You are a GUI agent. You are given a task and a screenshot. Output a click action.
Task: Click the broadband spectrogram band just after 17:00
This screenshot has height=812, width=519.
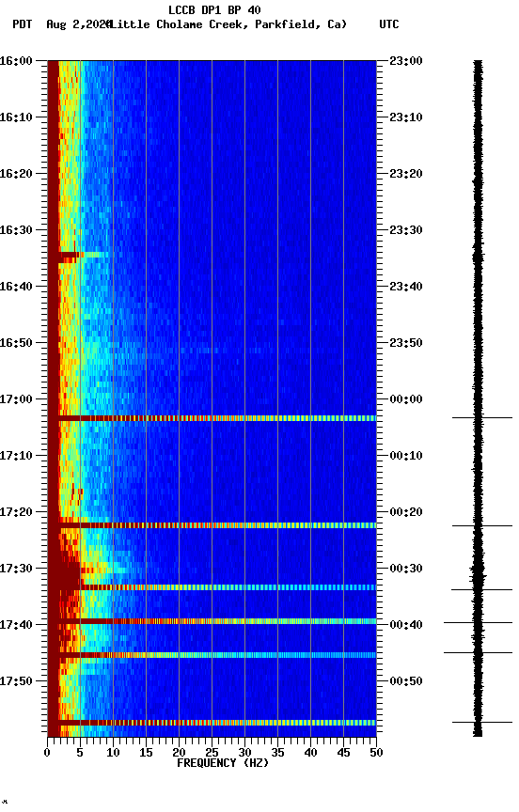point(212,418)
